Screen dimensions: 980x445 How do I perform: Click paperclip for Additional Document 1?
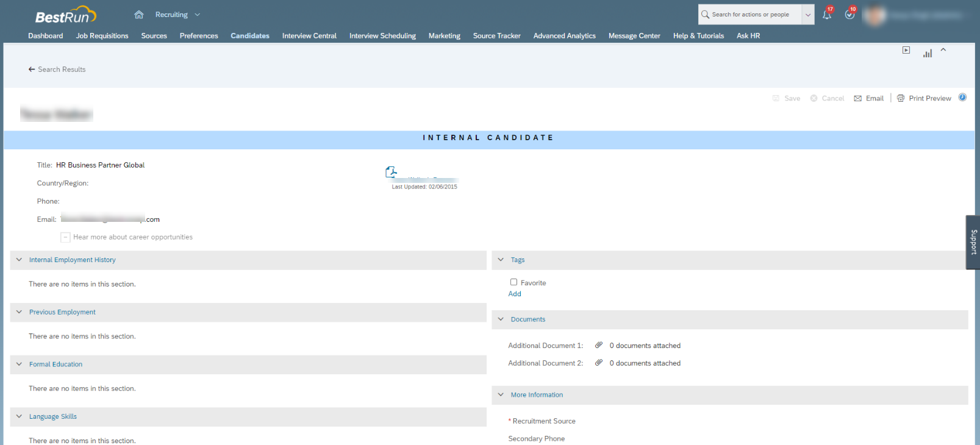tap(599, 345)
